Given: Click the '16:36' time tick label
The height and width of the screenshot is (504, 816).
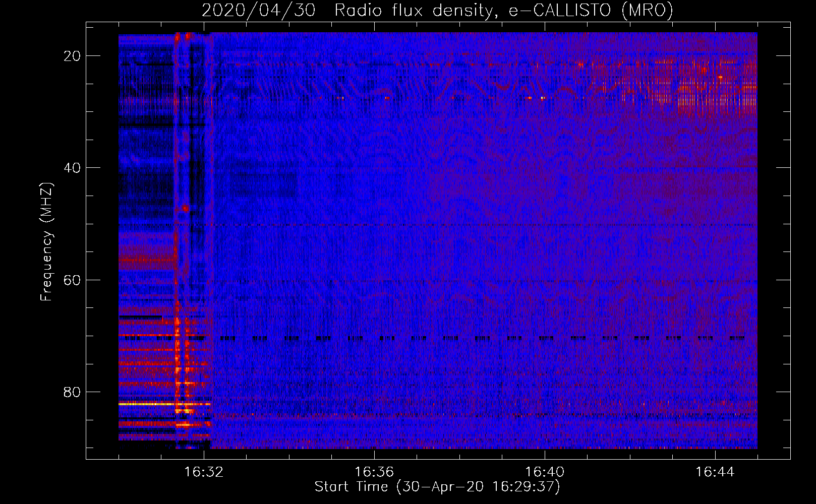Looking at the screenshot, I should point(374,472).
